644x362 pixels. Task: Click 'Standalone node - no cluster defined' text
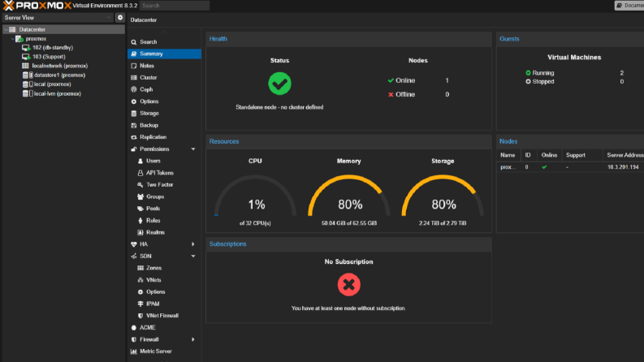279,107
